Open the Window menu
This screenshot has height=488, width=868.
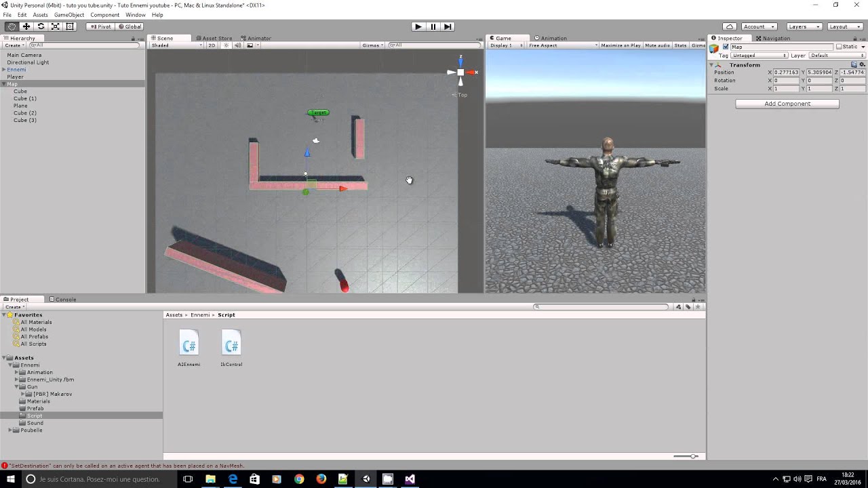[x=135, y=15]
